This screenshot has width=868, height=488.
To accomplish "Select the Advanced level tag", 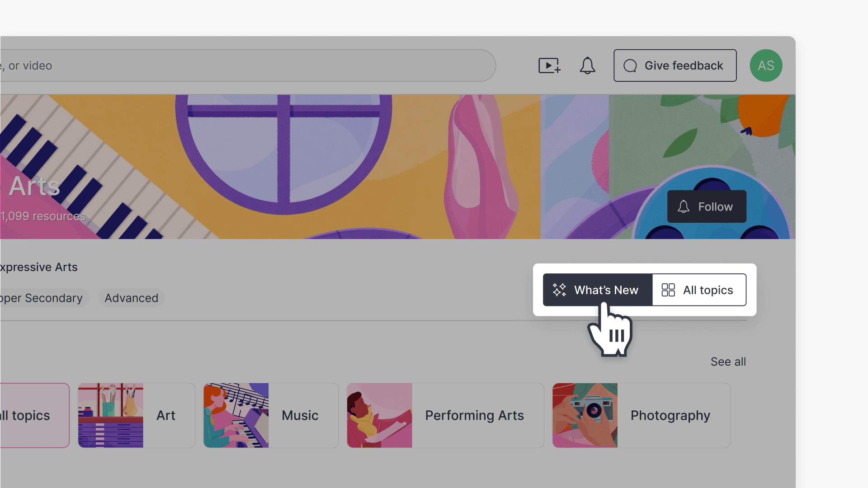I will [x=132, y=298].
